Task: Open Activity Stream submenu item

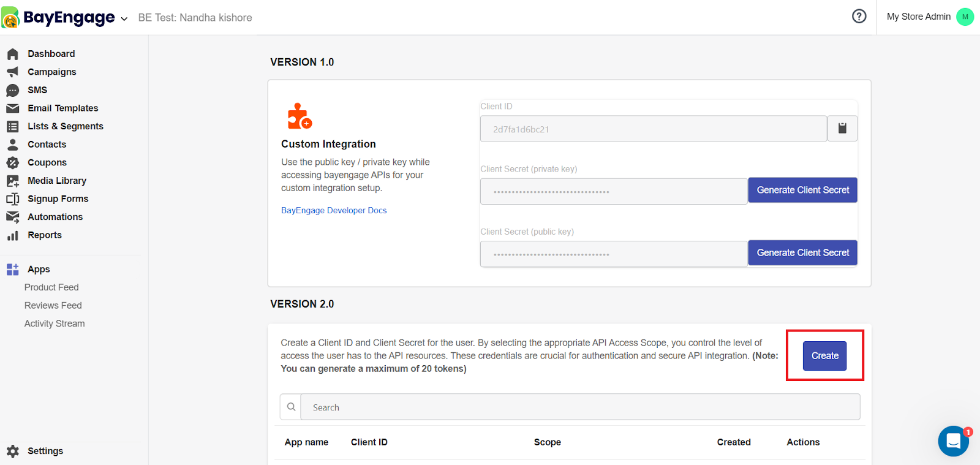Action: point(55,323)
